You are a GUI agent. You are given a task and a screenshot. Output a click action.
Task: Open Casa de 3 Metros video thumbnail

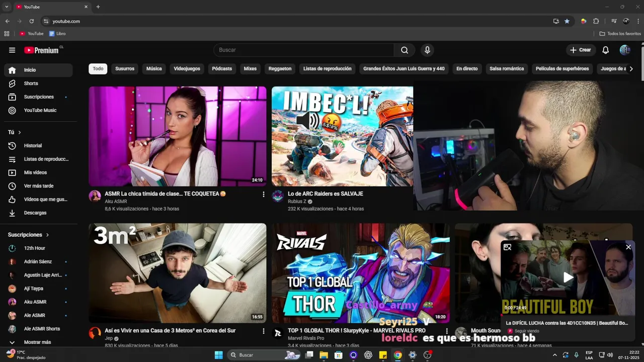click(x=178, y=273)
